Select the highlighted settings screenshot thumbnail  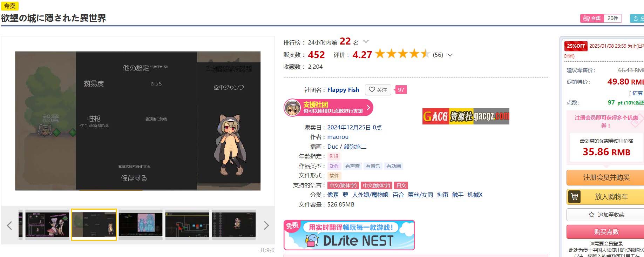click(94, 225)
